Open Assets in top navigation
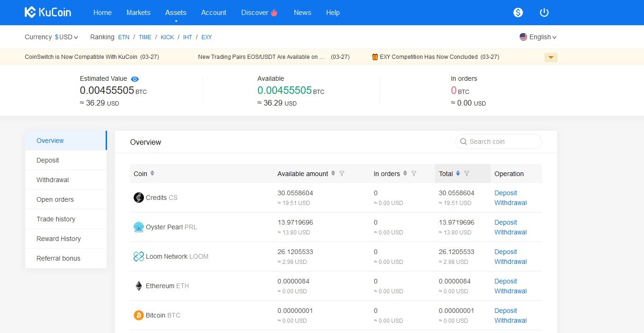The width and height of the screenshot is (644, 333). 176,13
